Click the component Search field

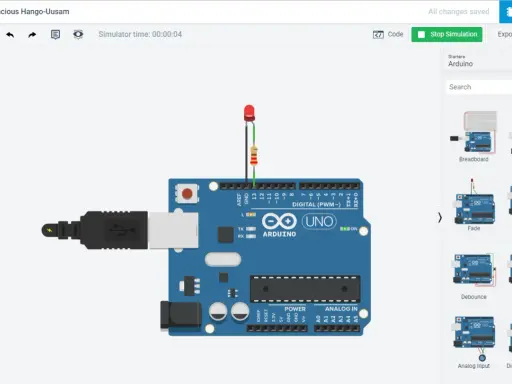click(479, 87)
